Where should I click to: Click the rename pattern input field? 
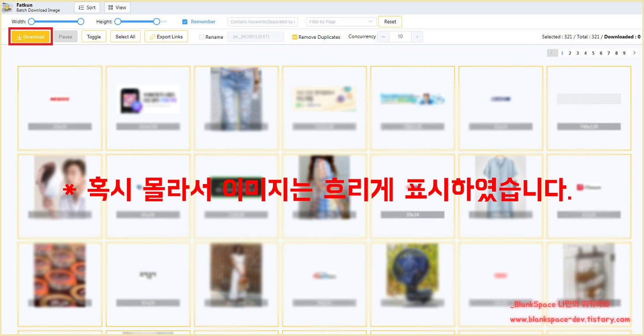tap(256, 37)
